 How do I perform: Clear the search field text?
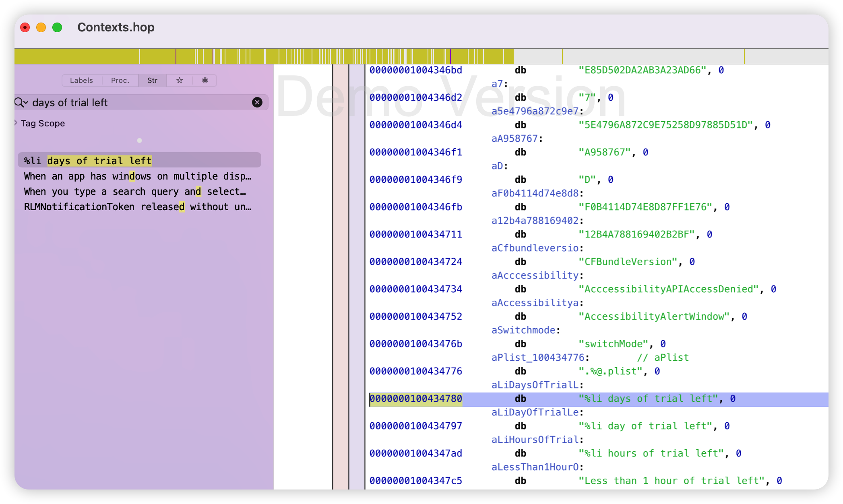257,103
